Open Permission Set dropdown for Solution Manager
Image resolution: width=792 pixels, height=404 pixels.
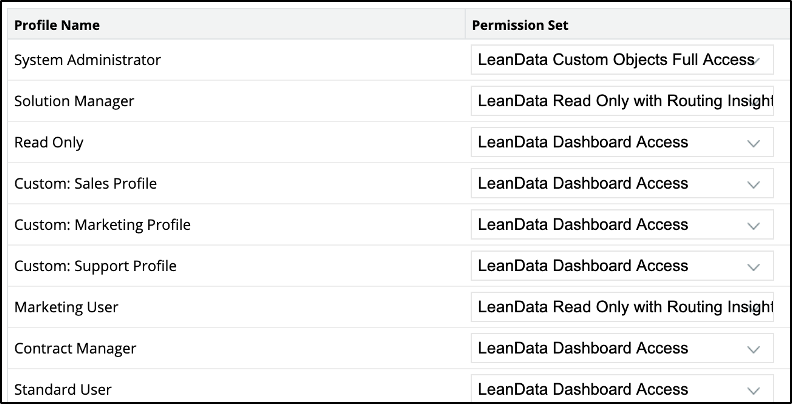tap(622, 101)
